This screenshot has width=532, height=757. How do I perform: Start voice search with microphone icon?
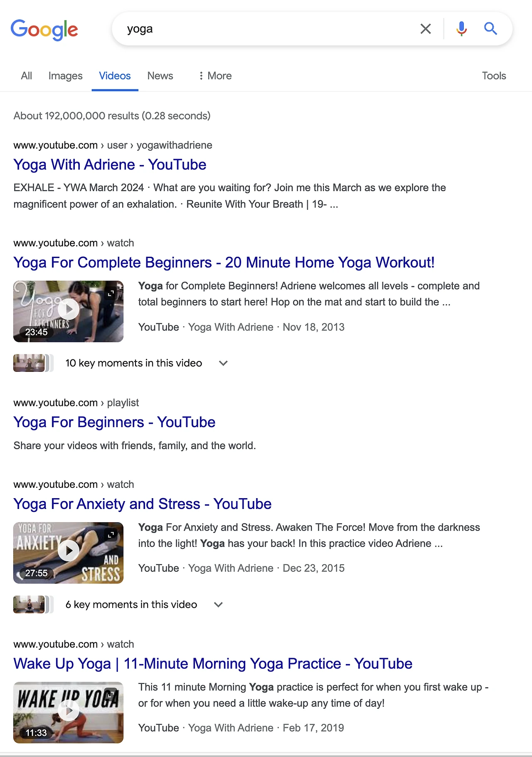461,29
